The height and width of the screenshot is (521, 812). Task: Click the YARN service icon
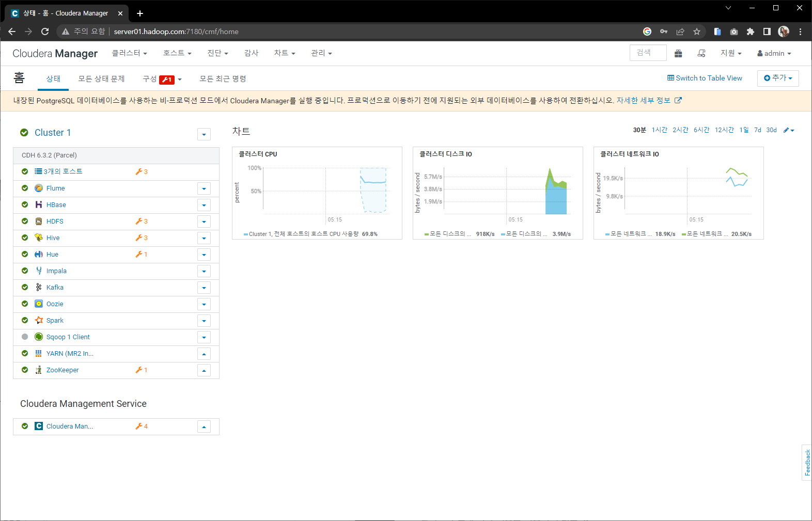[39, 353]
